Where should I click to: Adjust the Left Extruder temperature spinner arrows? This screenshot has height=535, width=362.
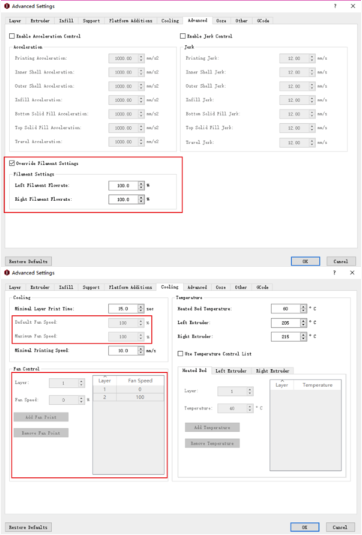click(303, 323)
